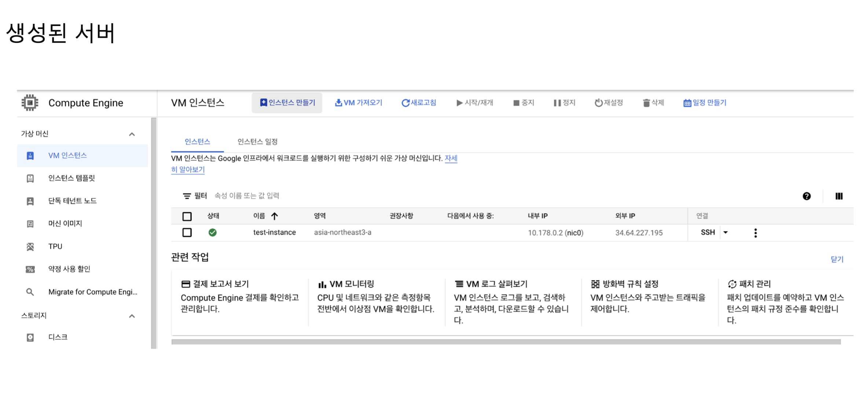Open the help question mark icon
The width and height of the screenshot is (868, 396).
coord(806,196)
